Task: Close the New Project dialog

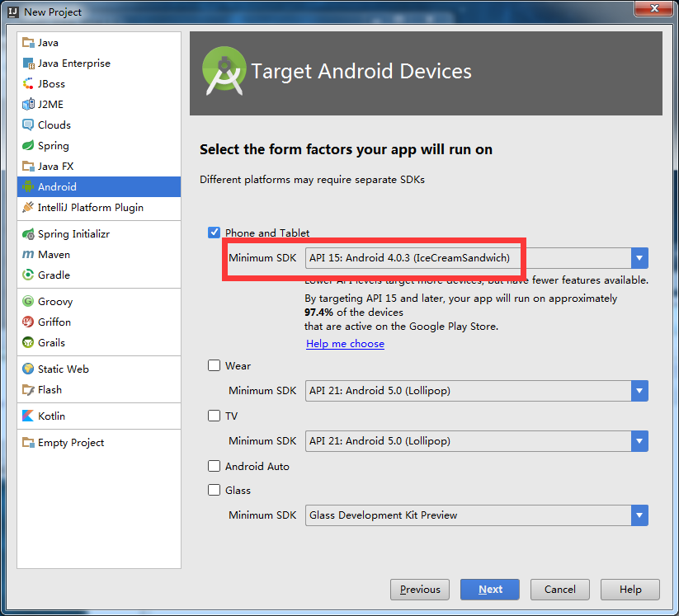Action: coord(654,8)
